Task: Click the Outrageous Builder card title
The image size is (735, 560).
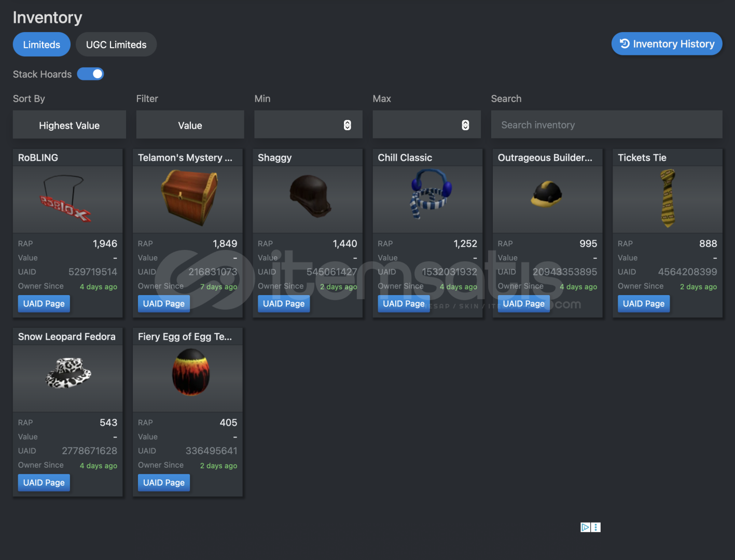Action: point(545,158)
